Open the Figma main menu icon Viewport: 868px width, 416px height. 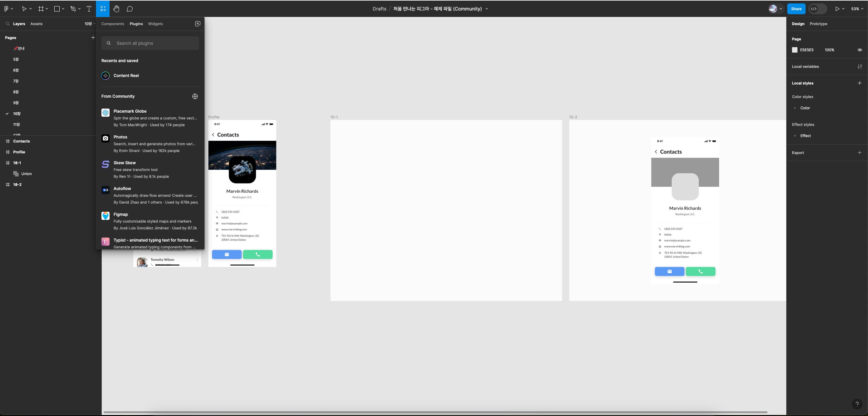click(6, 9)
